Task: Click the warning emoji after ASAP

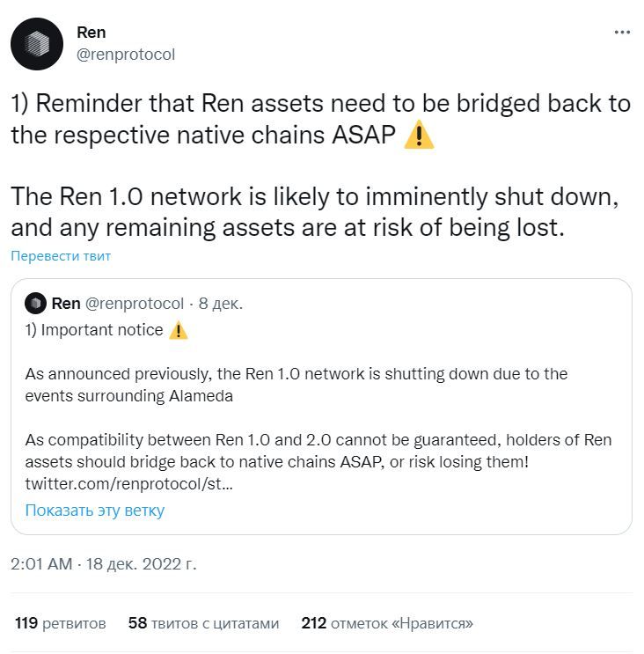Action: [x=420, y=136]
